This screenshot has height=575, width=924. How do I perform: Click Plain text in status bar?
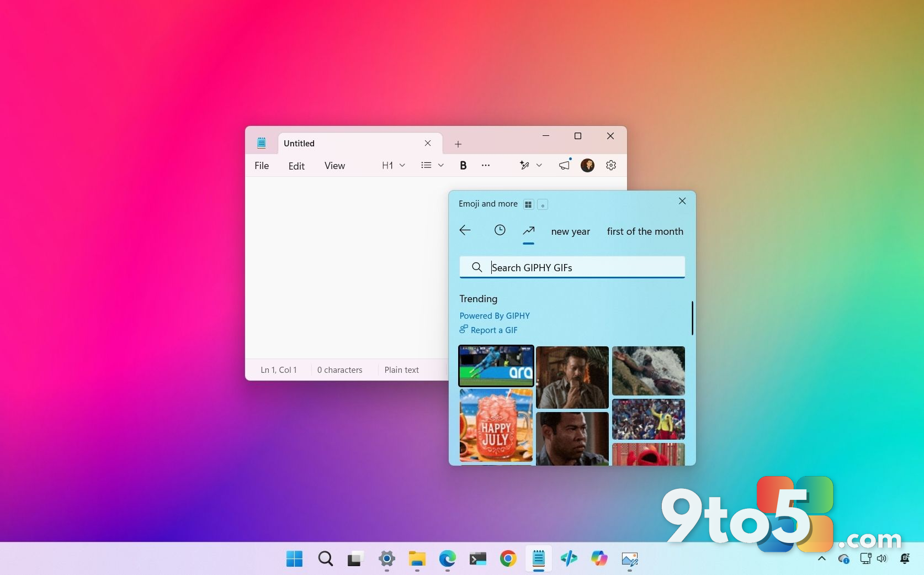[x=402, y=370]
